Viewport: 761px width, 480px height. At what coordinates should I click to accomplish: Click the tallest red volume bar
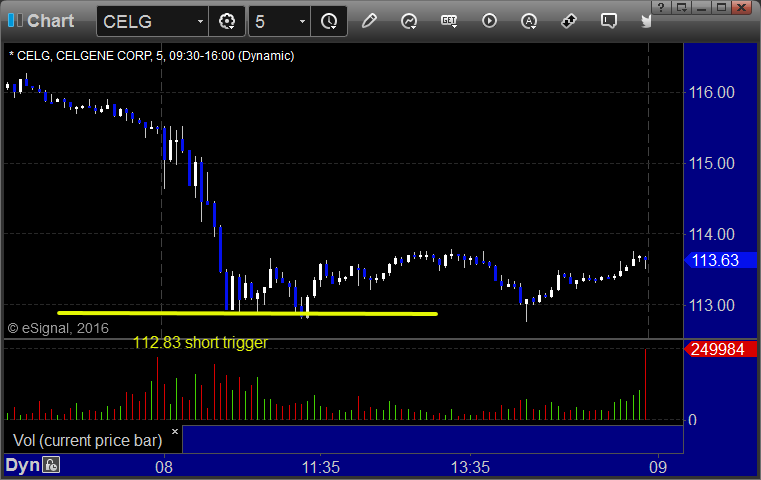(x=645, y=384)
